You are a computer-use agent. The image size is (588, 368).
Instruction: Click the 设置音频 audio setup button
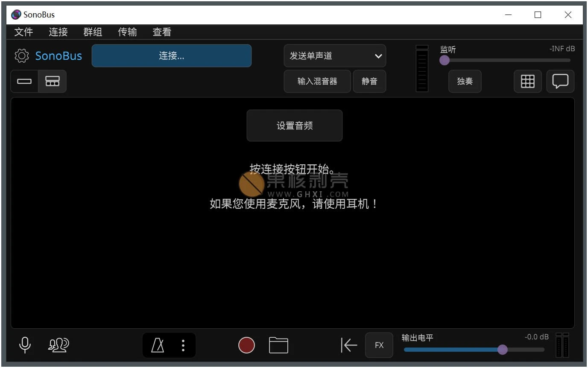point(295,126)
